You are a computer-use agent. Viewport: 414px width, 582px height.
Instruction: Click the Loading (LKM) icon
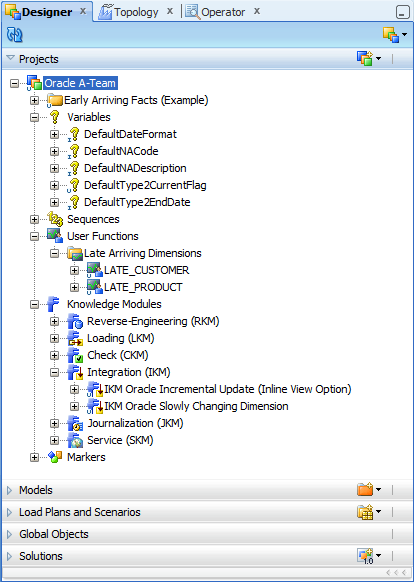pos(75,338)
